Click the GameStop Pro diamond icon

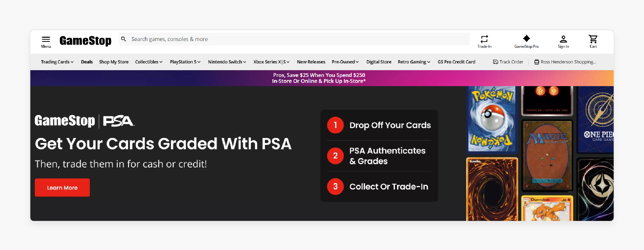tap(526, 38)
